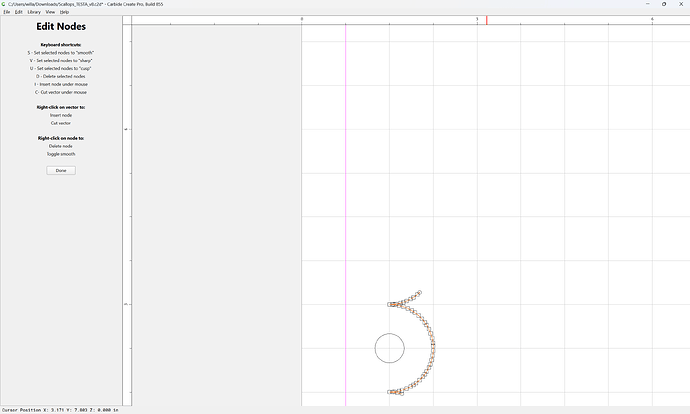Close the Carbide Create window
The height and width of the screenshot is (414, 690).
681,4
